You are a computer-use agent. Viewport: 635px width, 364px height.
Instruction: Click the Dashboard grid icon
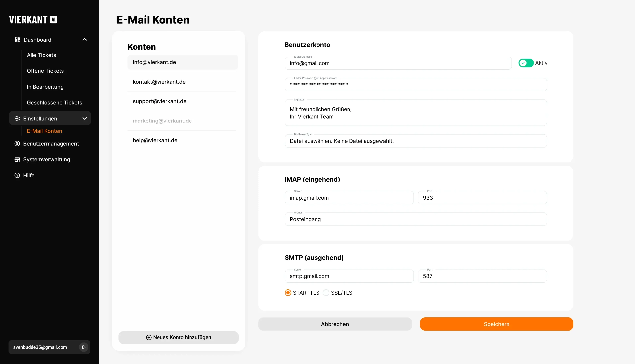point(18,39)
